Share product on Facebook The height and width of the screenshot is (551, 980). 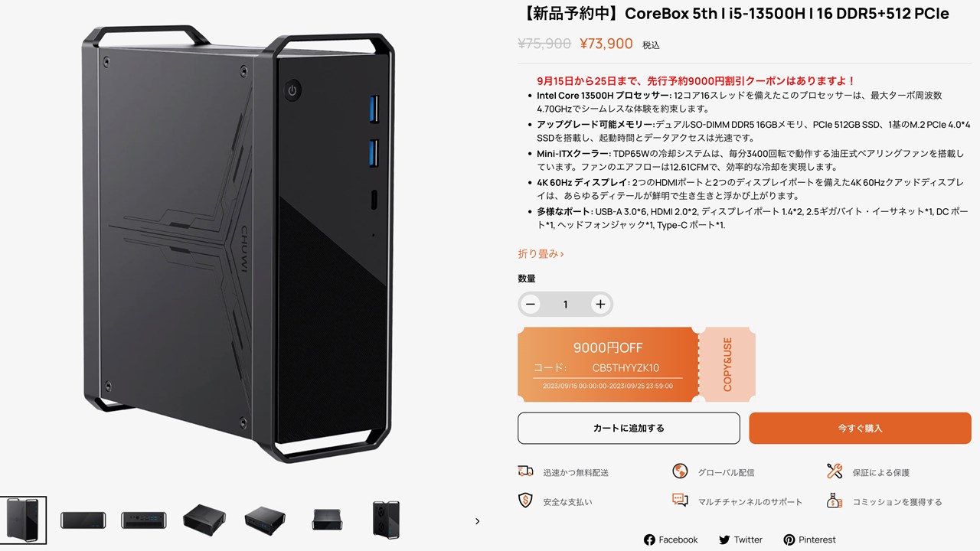pos(671,540)
